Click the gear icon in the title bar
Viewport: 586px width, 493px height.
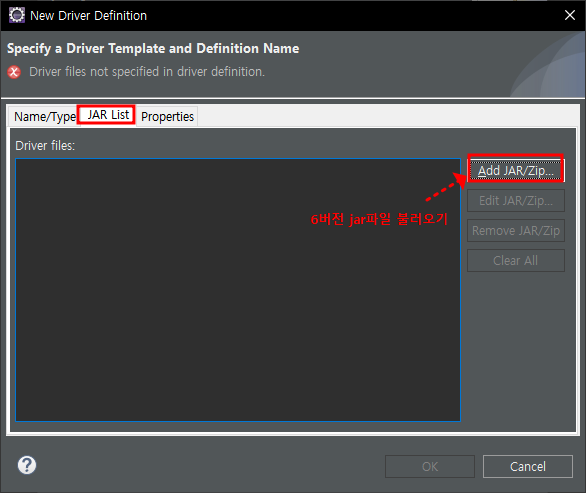[17, 15]
